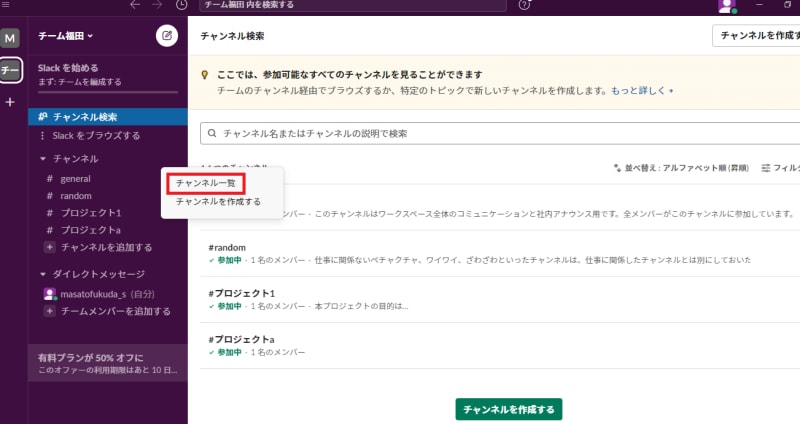Switch to the M workspace icon
This screenshot has width=800, height=424.
tap(10, 38)
